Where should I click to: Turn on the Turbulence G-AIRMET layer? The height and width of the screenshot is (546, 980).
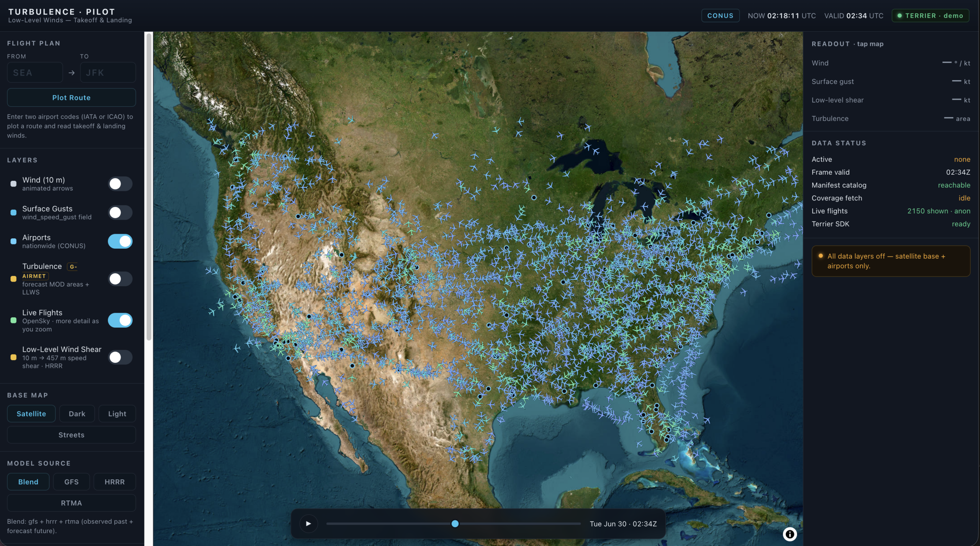pos(120,279)
